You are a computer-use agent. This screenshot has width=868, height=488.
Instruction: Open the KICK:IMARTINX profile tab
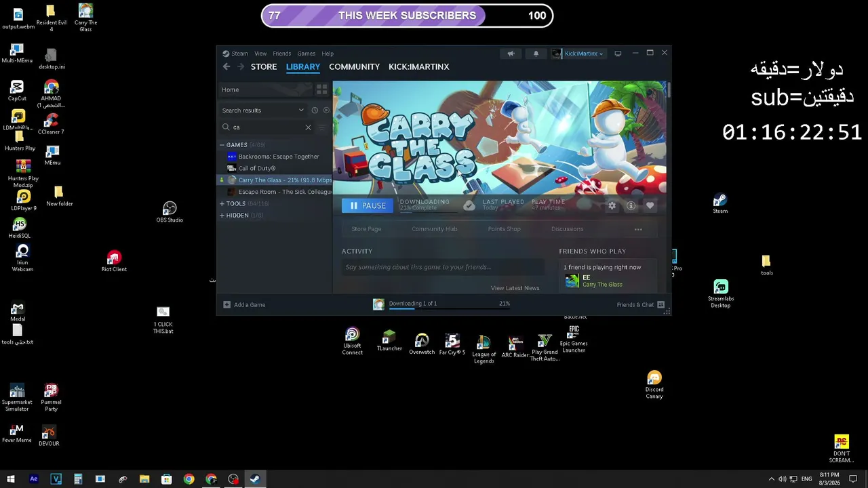click(419, 66)
